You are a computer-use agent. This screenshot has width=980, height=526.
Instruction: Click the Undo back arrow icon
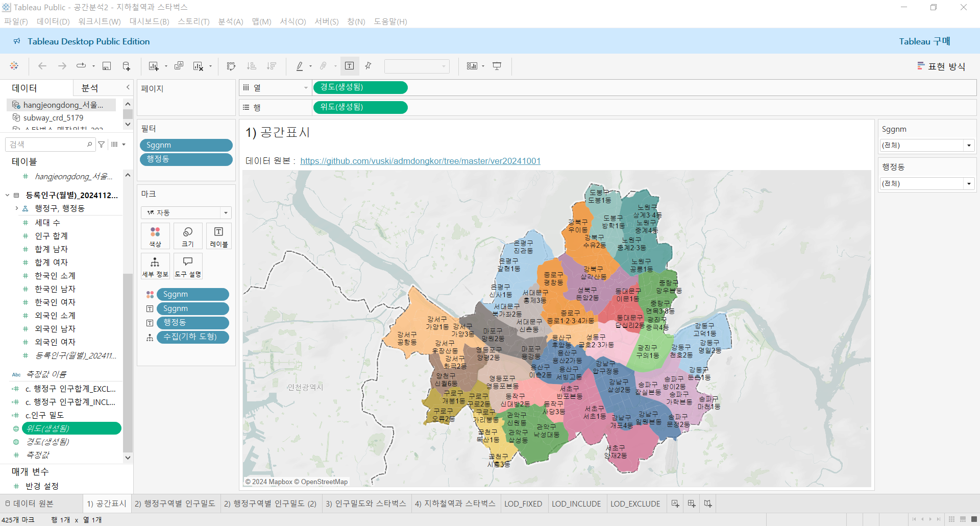tap(42, 66)
